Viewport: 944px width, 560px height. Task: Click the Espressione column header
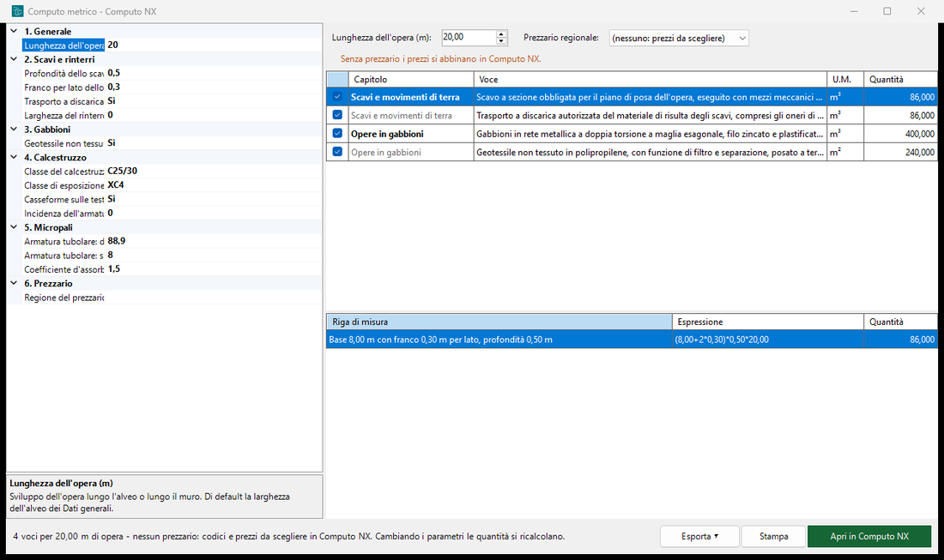point(767,322)
